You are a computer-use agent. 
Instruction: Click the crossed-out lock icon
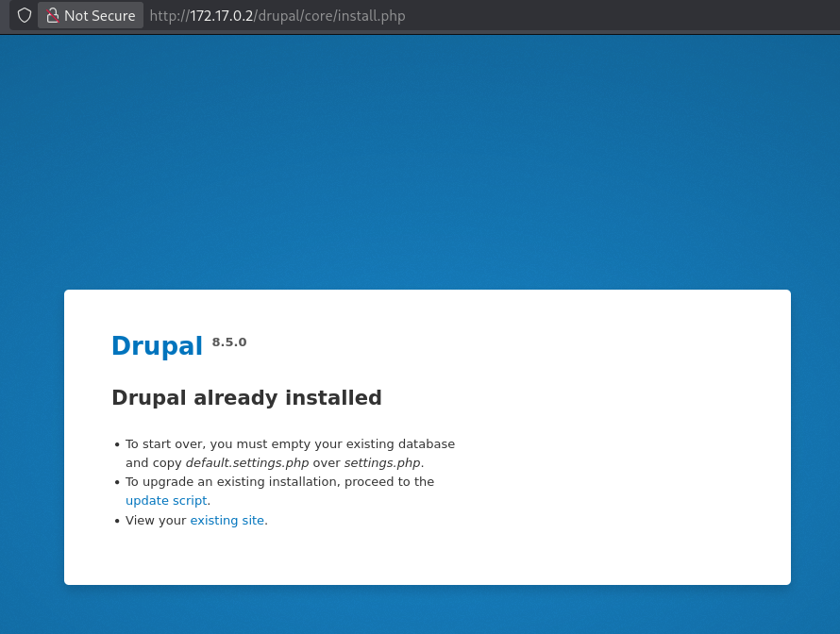click(53, 15)
